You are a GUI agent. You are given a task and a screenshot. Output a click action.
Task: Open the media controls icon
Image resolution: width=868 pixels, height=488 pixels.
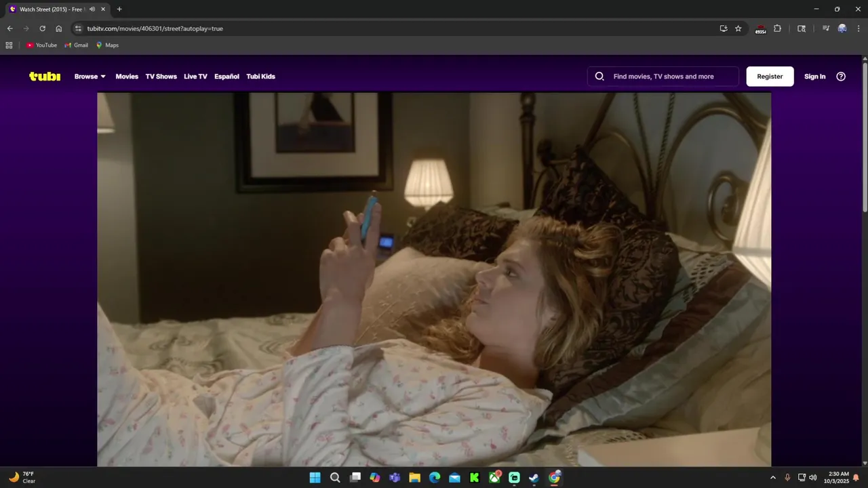click(825, 28)
